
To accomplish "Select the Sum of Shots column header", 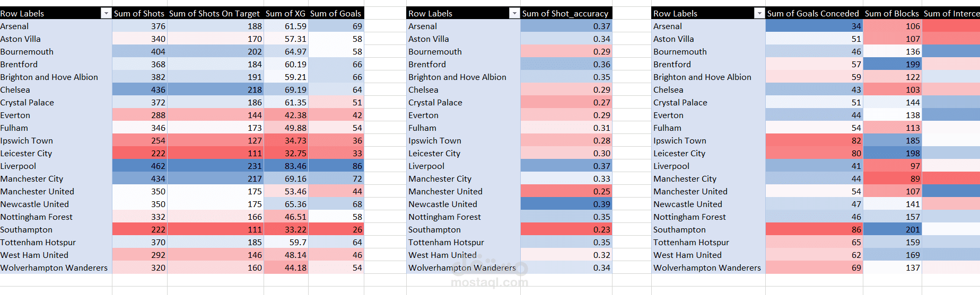I will 139,13.
